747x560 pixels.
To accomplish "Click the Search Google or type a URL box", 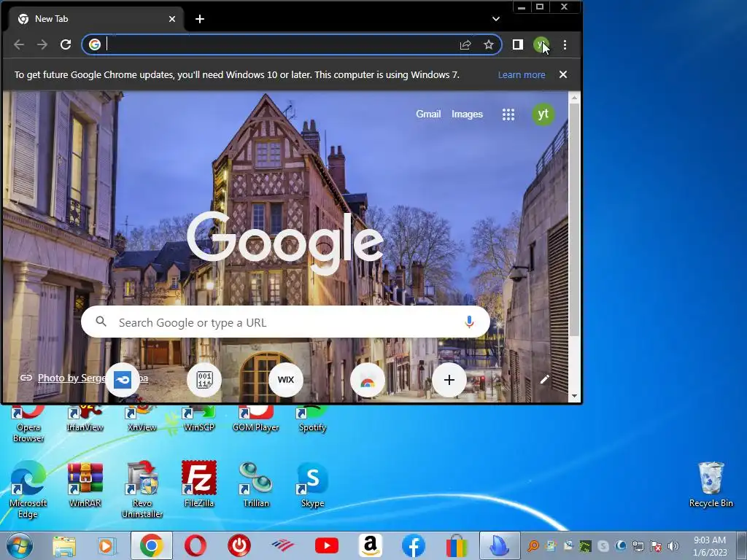I will (285, 322).
